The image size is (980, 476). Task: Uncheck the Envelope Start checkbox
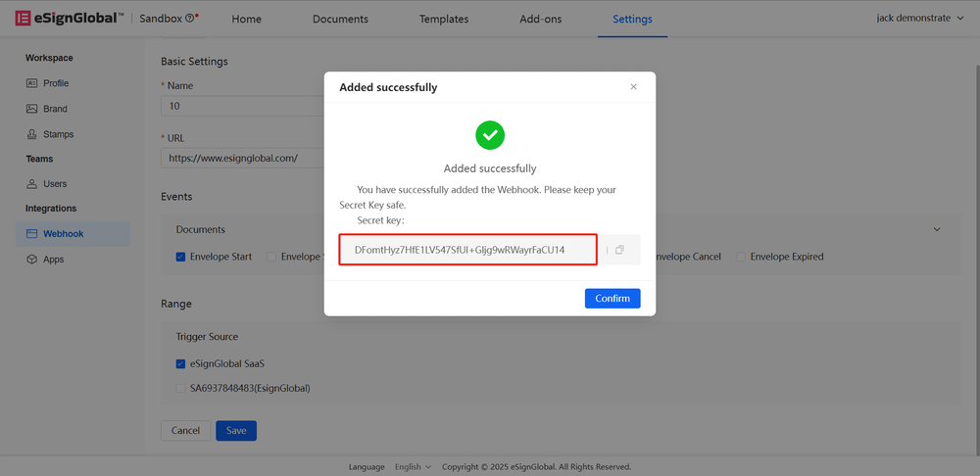tap(180, 257)
